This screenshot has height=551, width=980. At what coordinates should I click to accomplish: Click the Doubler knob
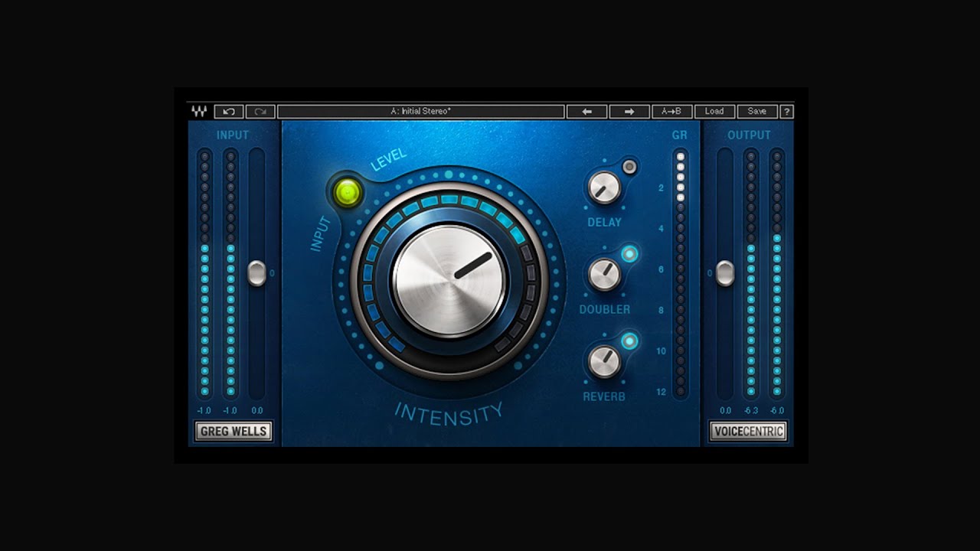tap(604, 275)
